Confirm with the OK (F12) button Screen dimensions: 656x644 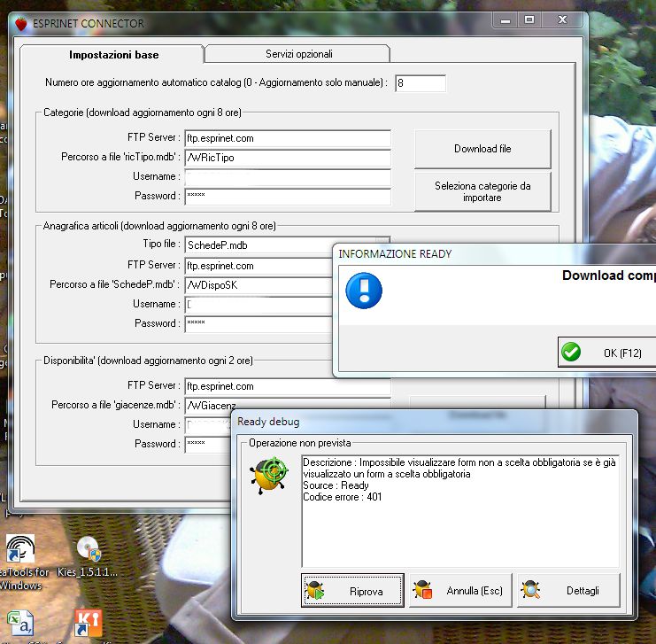click(x=606, y=353)
